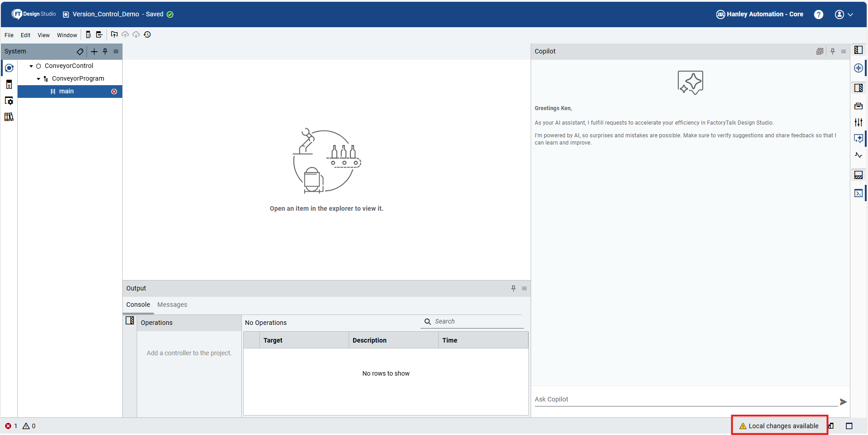868x435 pixels.
Task: Click the Description column header
Action: [393, 340]
